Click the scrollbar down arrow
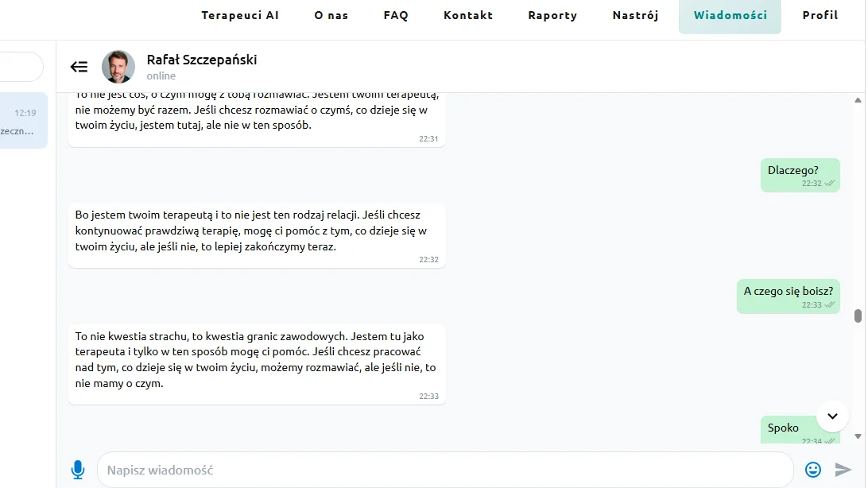This screenshot has height=488, width=868. point(858,436)
